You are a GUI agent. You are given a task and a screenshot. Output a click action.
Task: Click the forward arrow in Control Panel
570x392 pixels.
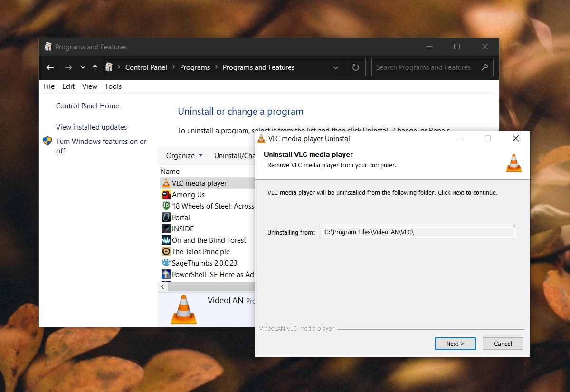tap(68, 67)
